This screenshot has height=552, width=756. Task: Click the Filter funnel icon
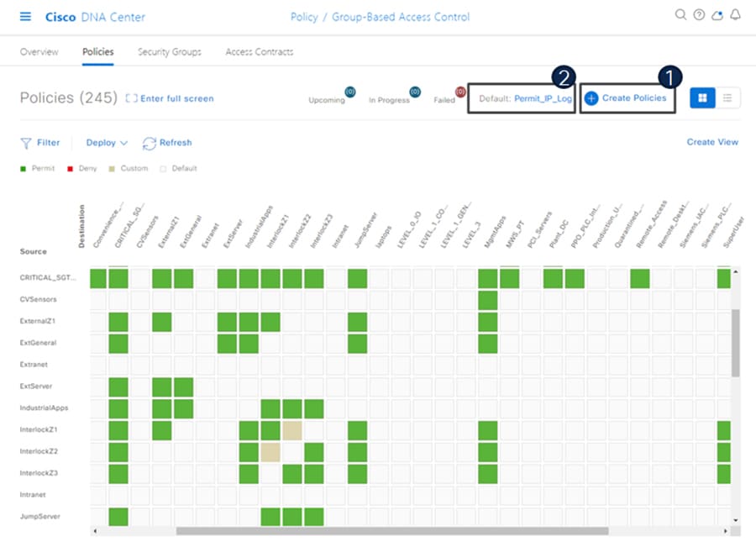(25, 143)
